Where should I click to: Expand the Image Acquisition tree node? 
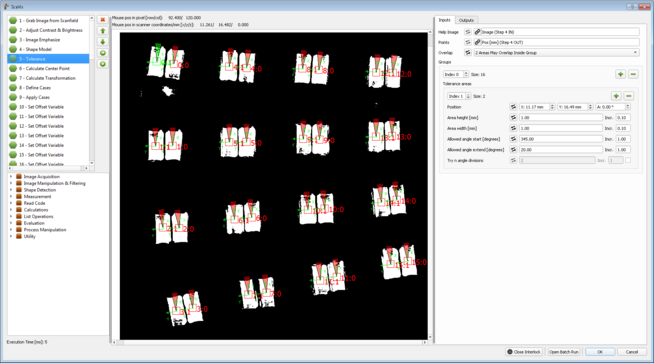pos(11,176)
